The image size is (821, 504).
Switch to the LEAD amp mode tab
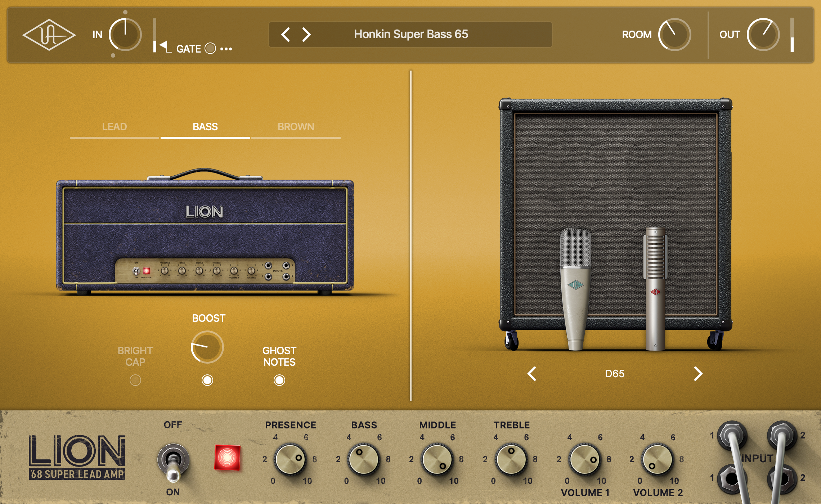pos(114,127)
